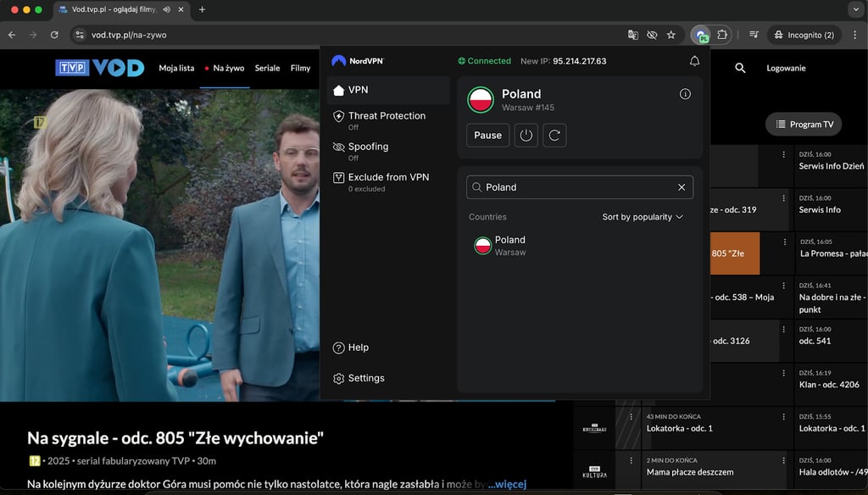
Task: Open the media control icon in the toolbar
Action: tap(754, 35)
